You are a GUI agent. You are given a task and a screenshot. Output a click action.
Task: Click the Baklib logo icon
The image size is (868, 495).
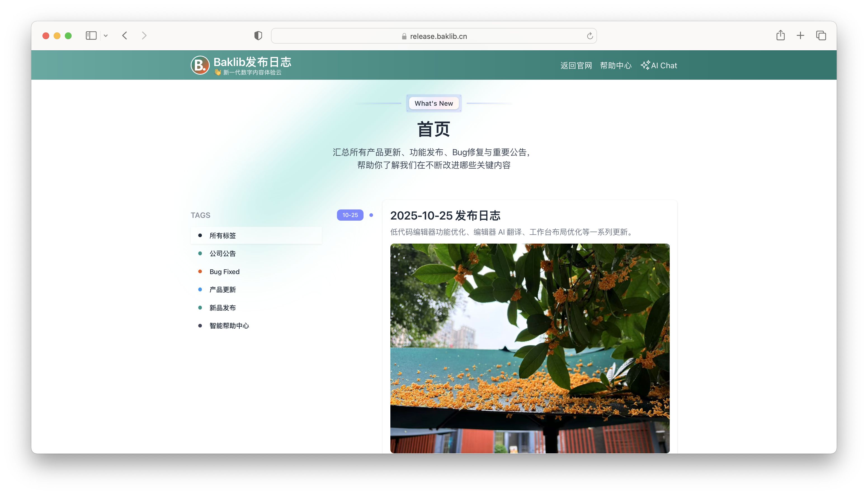point(200,65)
